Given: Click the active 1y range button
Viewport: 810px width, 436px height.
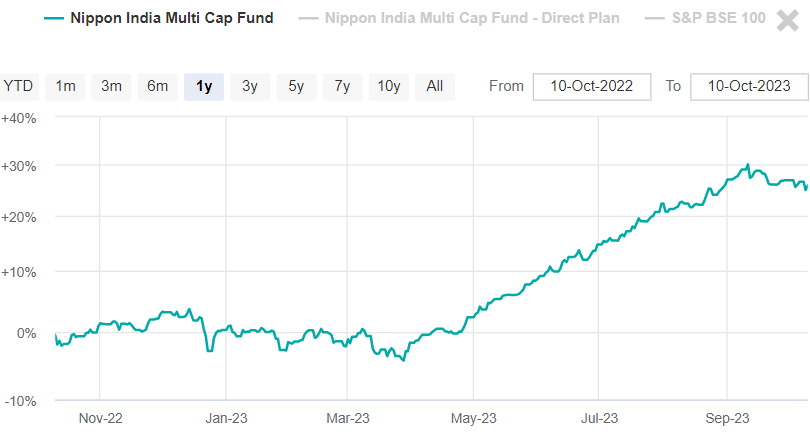Looking at the screenshot, I should pos(204,86).
